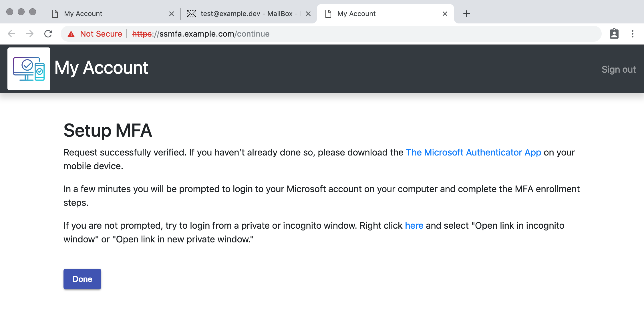
Task: Open a new browser tab
Action: click(x=466, y=14)
